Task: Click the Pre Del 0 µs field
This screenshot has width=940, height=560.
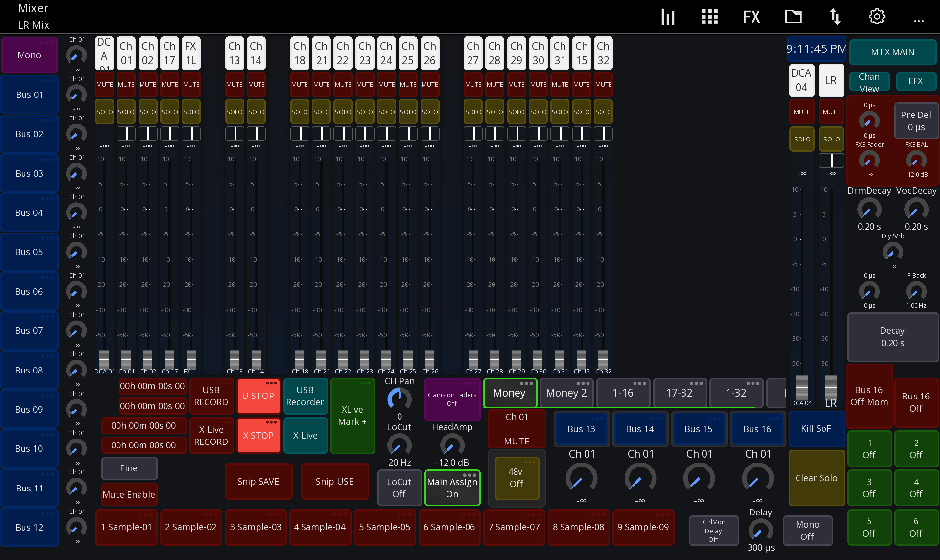Action: click(x=916, y=121)
